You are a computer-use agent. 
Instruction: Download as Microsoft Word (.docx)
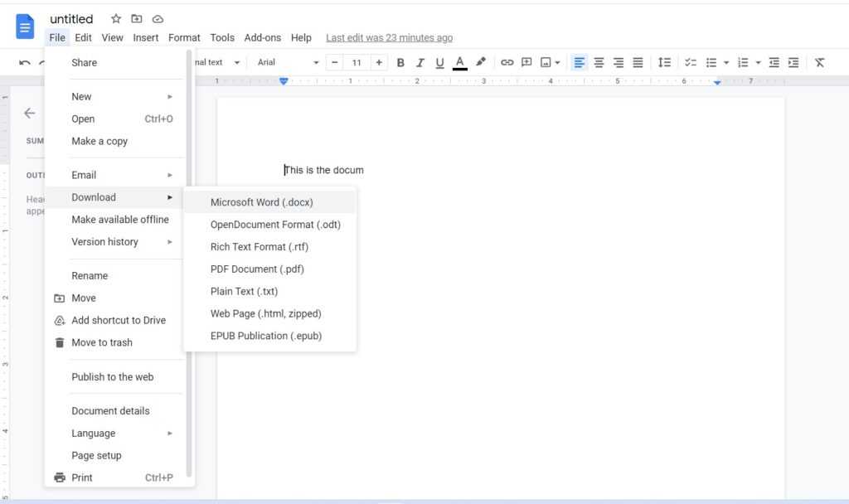(269, 202)
